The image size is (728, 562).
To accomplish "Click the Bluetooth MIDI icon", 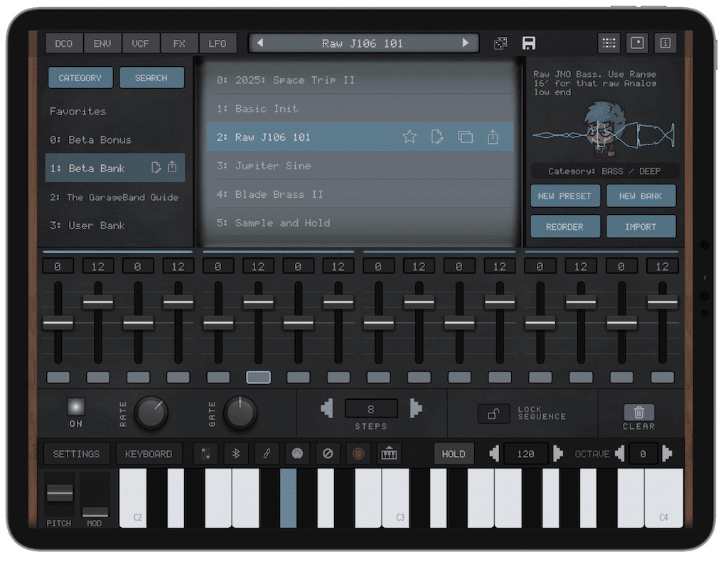I will coord(236,454).
